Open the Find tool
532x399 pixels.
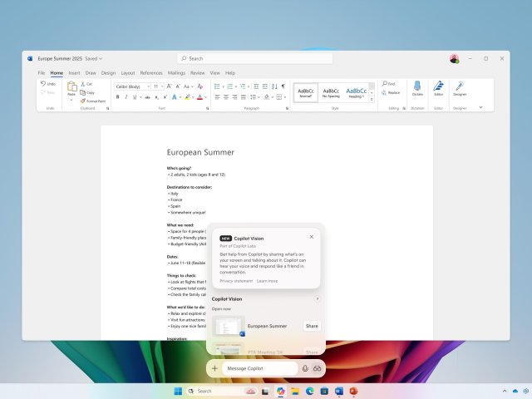[x=388, y=83]
